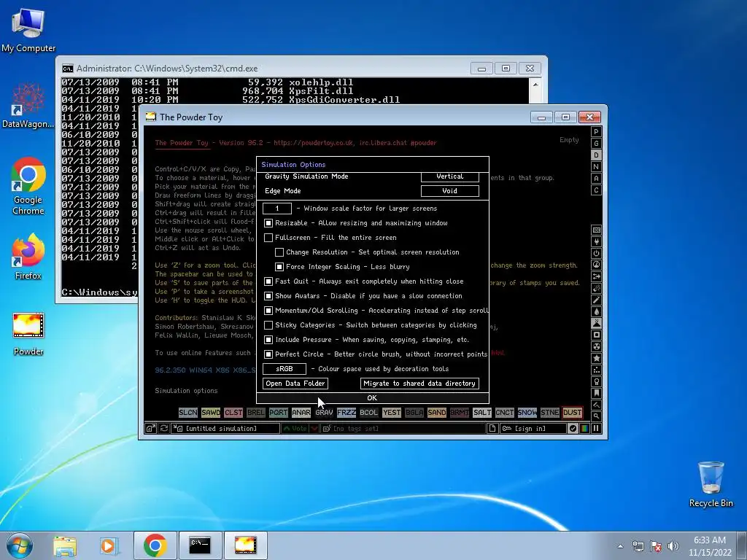Click the volume speaker tray icon
747x560 pixels.
tap(673, 546)
